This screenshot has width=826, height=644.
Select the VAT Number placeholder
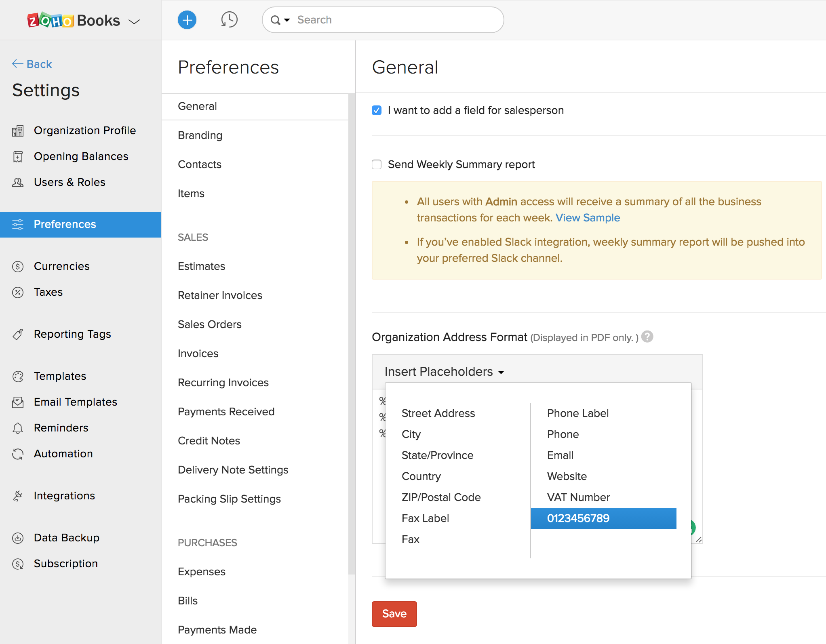578,497
